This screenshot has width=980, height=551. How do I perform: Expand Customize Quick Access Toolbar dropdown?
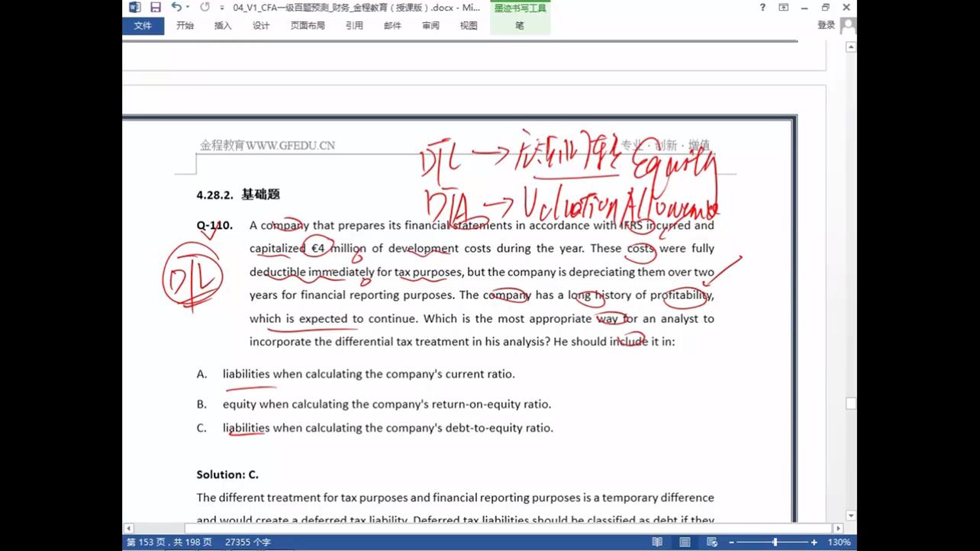(x=222, y=8)
